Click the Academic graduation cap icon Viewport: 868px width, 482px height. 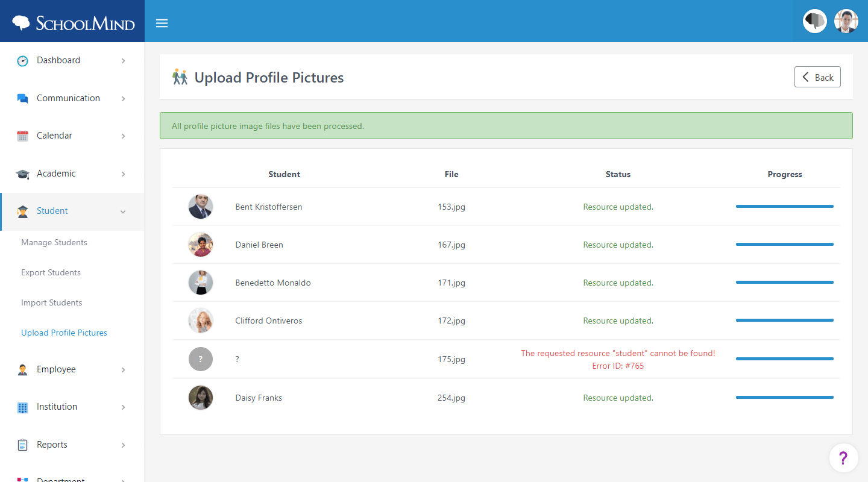22,174
